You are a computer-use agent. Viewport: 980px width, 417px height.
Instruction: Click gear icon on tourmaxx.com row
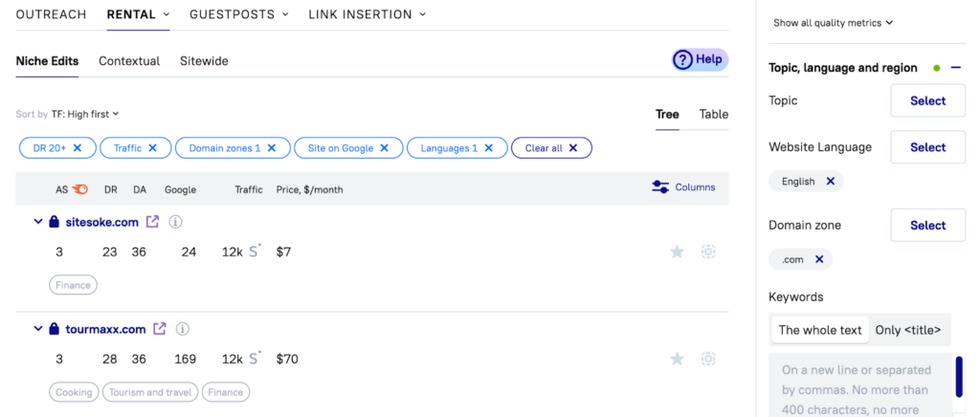tap(708, 359)
